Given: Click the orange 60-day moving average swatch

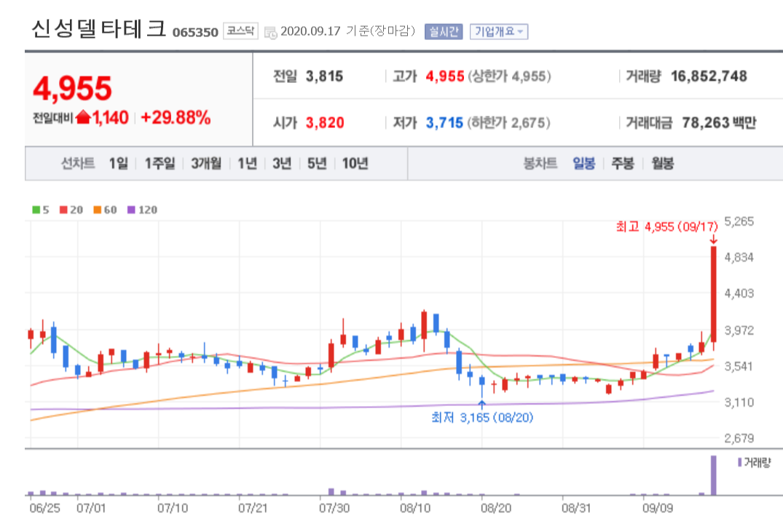Looking at the screenshot, I should [x=98, y=210].
